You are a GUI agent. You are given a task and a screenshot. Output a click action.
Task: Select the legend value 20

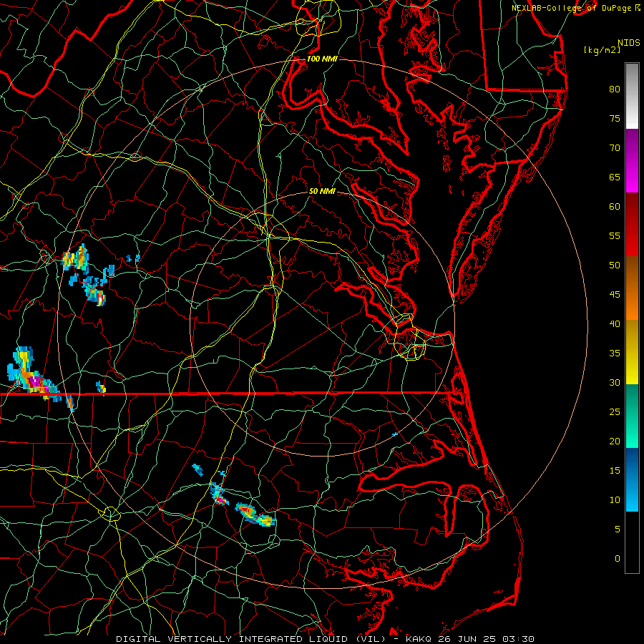tap(615, 441)
